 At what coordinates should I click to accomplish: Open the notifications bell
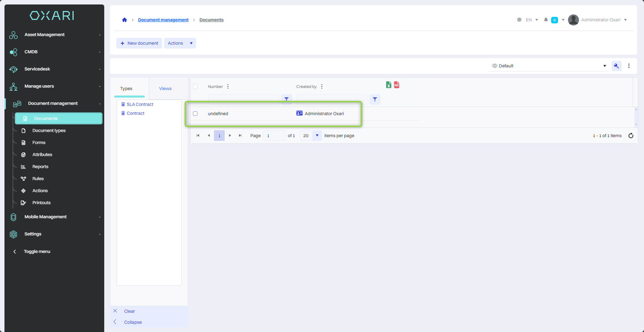546,20
